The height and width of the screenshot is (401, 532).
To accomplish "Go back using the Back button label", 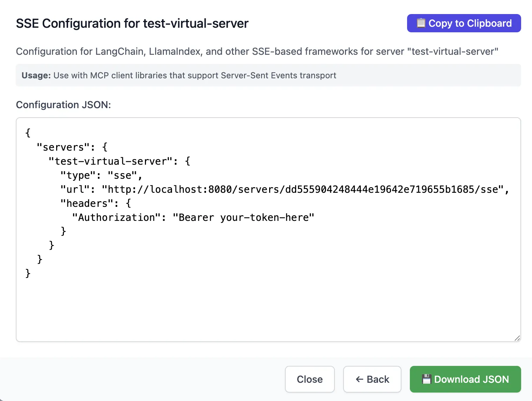I will [378, 379].
